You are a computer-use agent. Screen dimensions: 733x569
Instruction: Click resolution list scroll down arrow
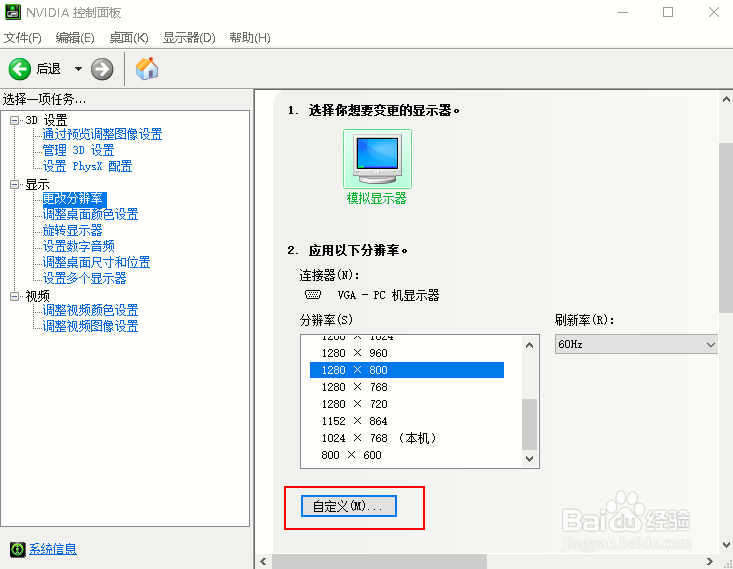pos(529,459)
